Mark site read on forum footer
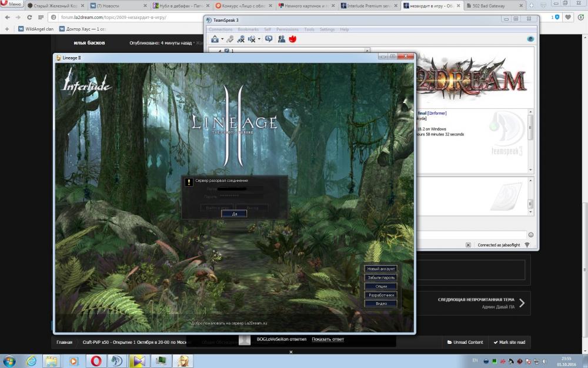 pos(509,342)
